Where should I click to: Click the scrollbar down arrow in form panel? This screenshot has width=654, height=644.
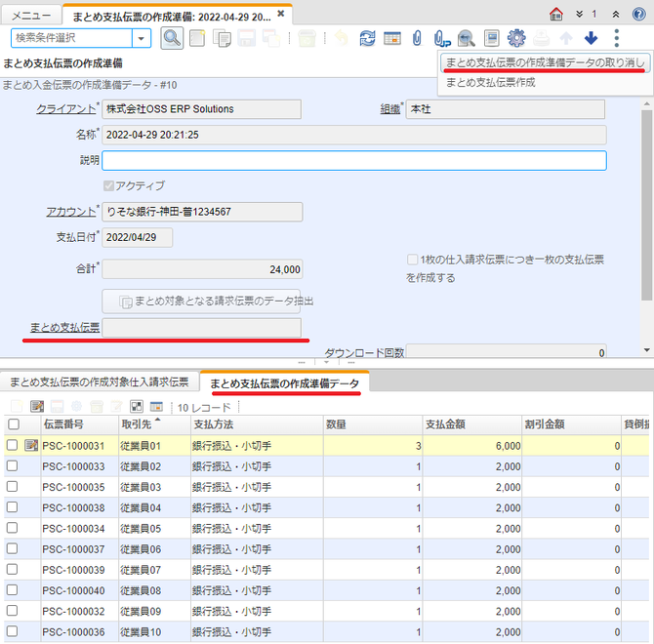(x=646, y=350)
